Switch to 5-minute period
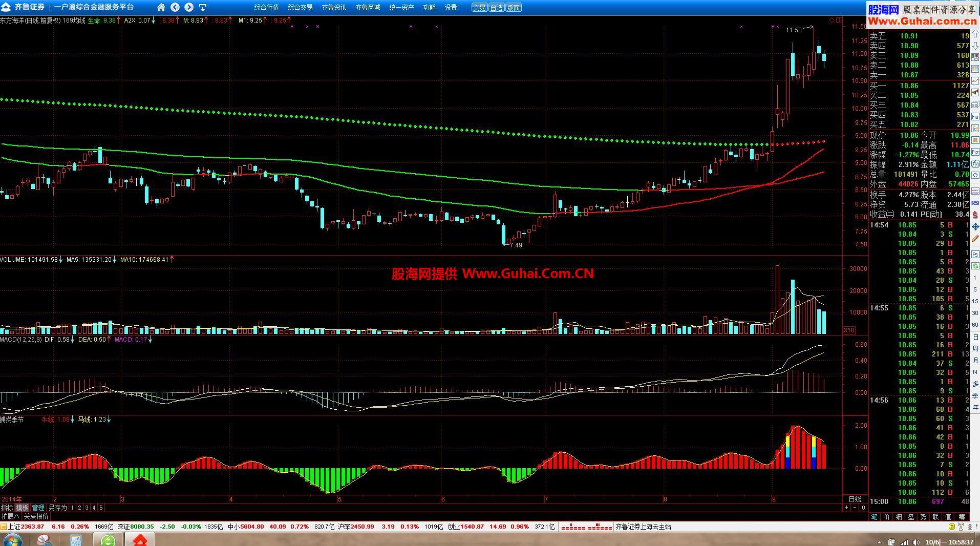This screenshot has height=546, width=980. click(x=975, y=289)
